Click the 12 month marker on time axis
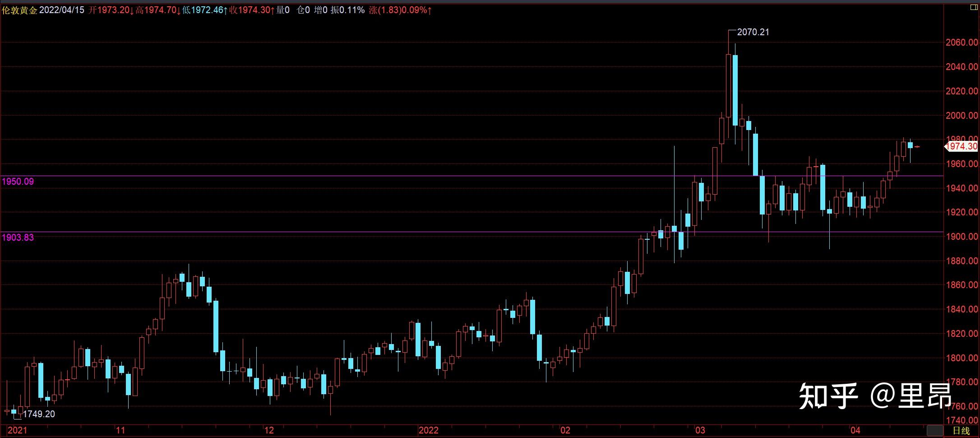The height and width of the screenshot is (438, 980). [x=269, y=430]
